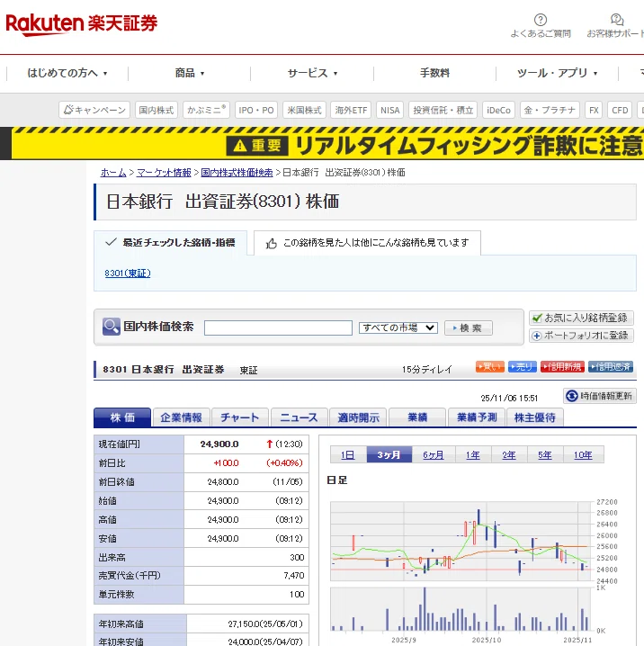Open the IPO・PO shortcut

pos(256,110)
